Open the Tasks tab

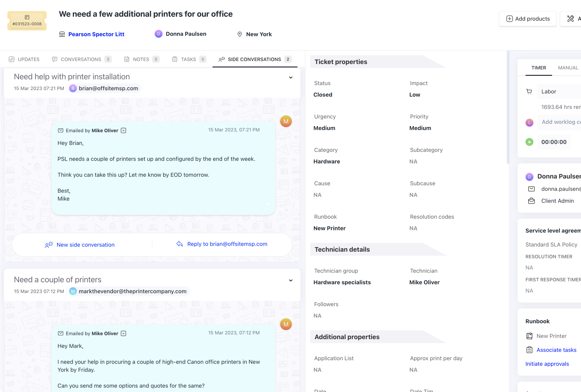188,59
